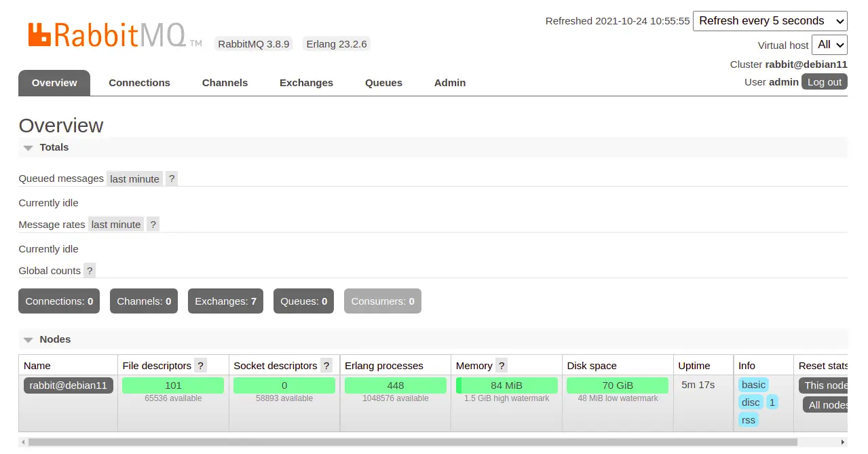Open the Refresh every 5 seconds dropdown
This screenshot has height=454, width=868.
coord(770,21)
